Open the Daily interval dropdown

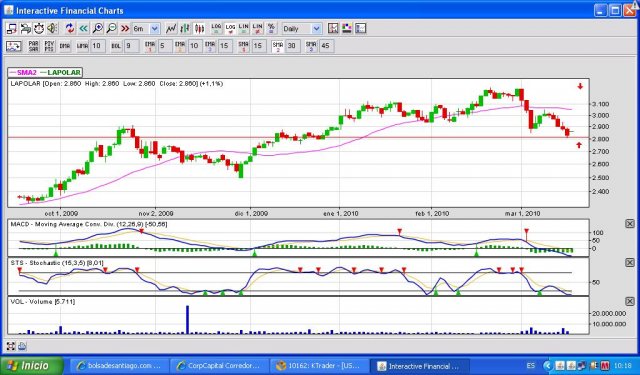click(x=302, y=29)
